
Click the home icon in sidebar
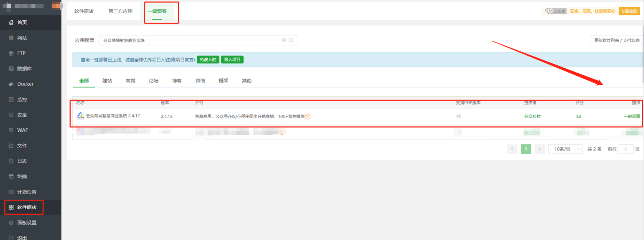(11, 23)
